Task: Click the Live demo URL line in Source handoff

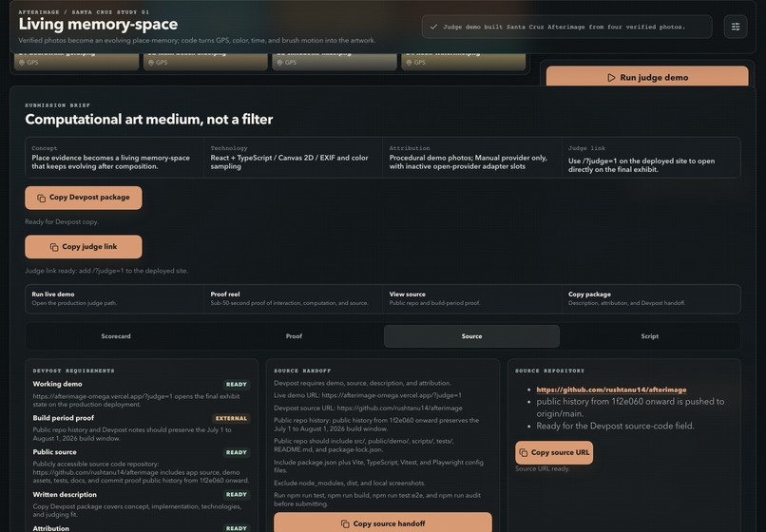Action: coord(368,395)
